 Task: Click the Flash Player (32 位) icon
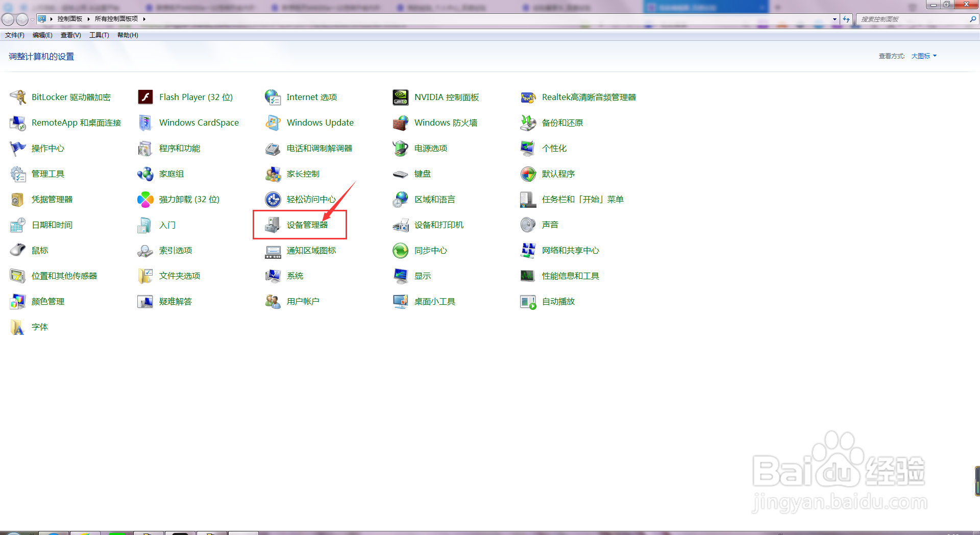[x=145, y=97]
